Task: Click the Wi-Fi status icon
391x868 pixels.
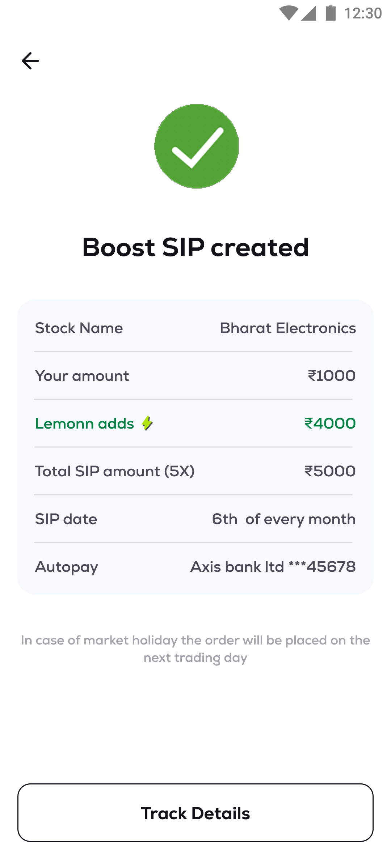Action: coord(289,13)
